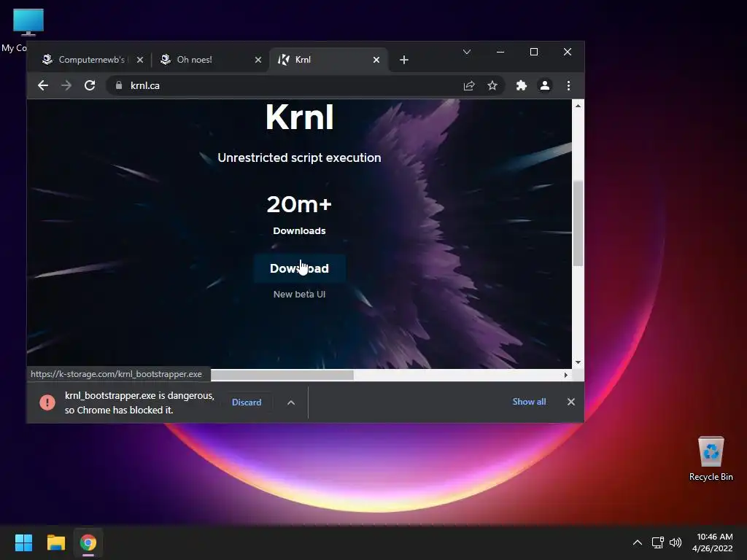
Task: Reload the krnl.ca page
Action: point(90,86)
